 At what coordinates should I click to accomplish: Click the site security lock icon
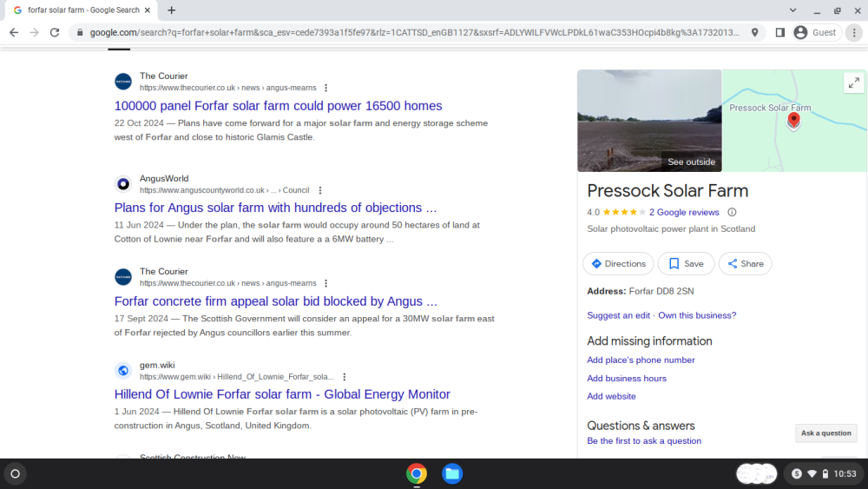(80, 33)
